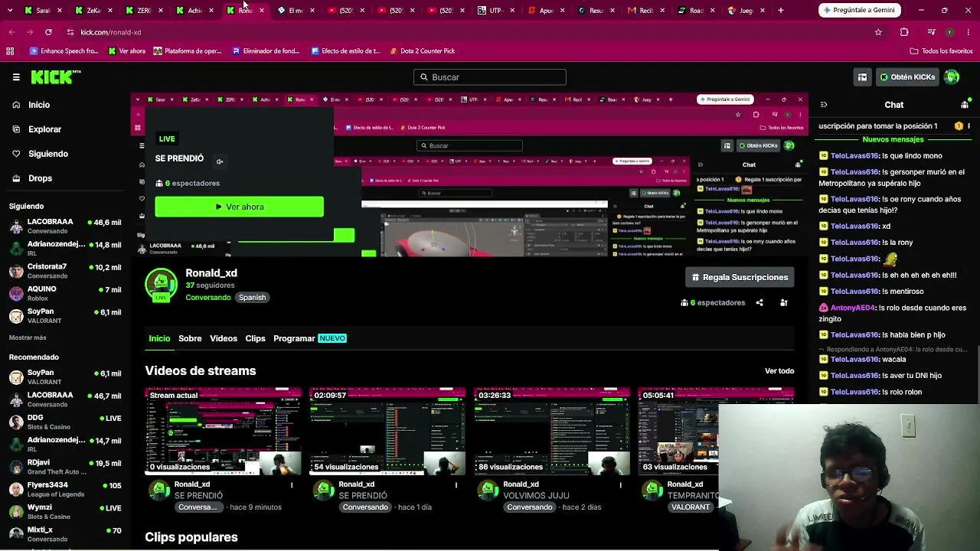Go to Inicio in the left sidebar
980x551 pixels.
point(39,105)
